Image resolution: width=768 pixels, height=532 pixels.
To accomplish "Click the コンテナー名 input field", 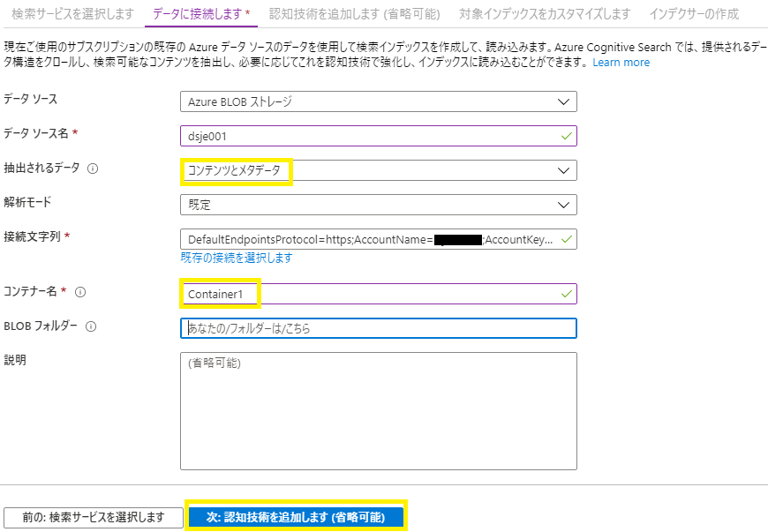I will click(x=378, y=294).
